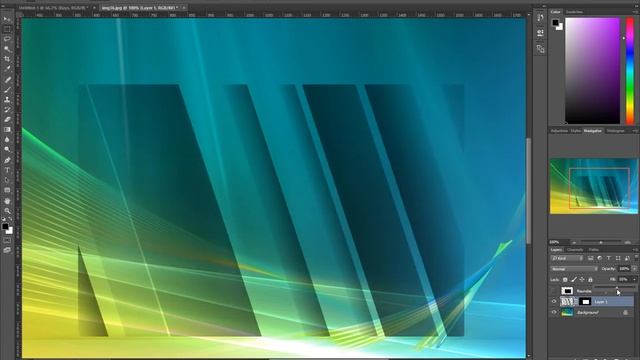Click the Navigator zoom slider
This screenshot has width=640, height=360.
click(x=600, y=242)
